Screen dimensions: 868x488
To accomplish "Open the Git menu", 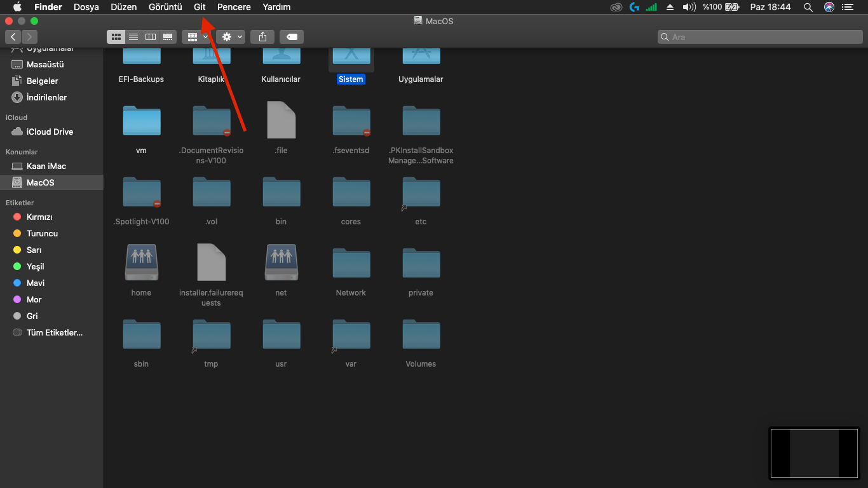I will point(200,7).
